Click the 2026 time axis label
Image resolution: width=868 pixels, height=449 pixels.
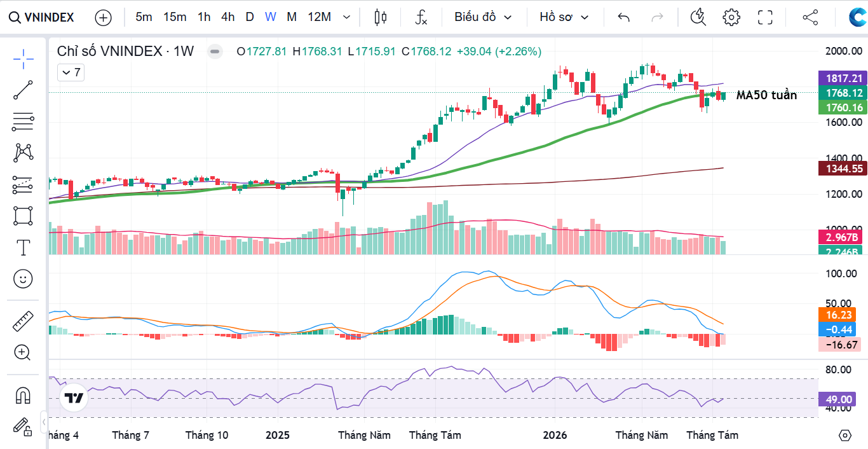[555, 436]
